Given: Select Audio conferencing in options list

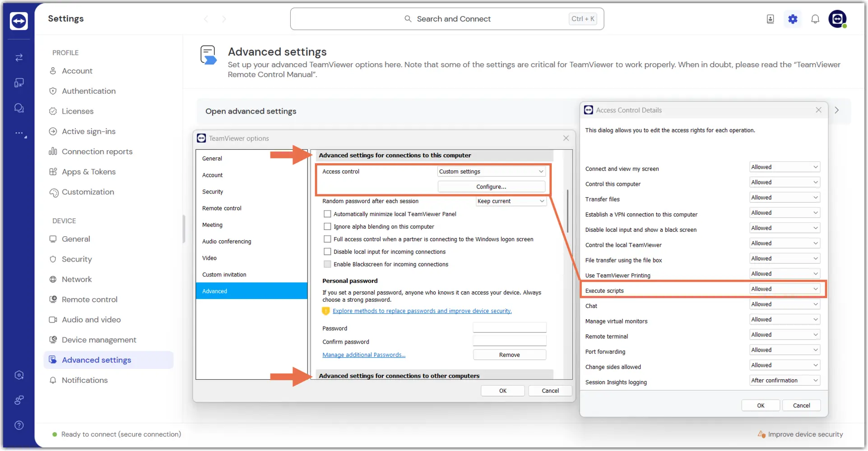Looking at the screenshot, I should coord(251,242).
